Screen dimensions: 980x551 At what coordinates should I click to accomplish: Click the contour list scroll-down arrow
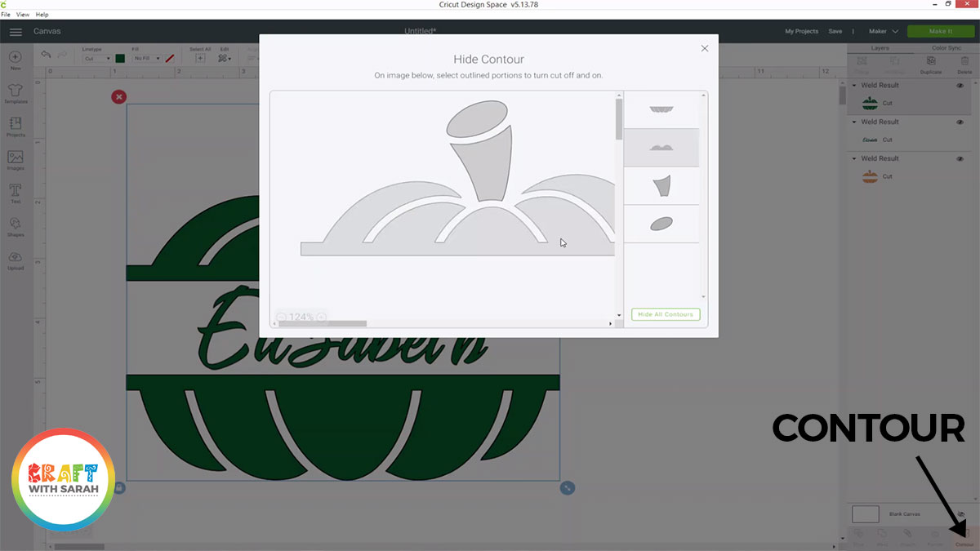tap(703, 297)
